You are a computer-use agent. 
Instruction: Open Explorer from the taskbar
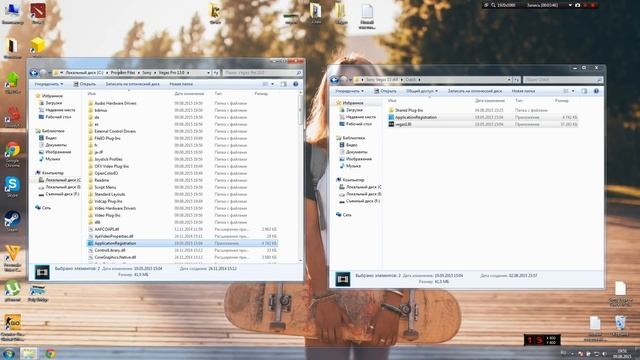(x=29, y=353)
